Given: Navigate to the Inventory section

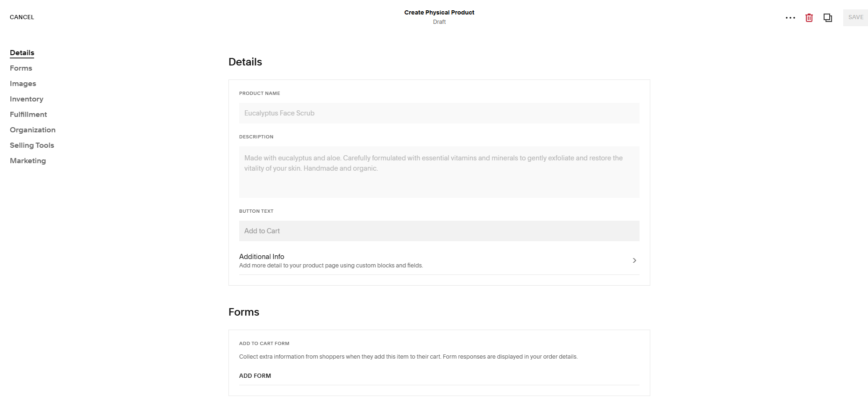Looking at the screenshot, I should (x=27, y=99).
